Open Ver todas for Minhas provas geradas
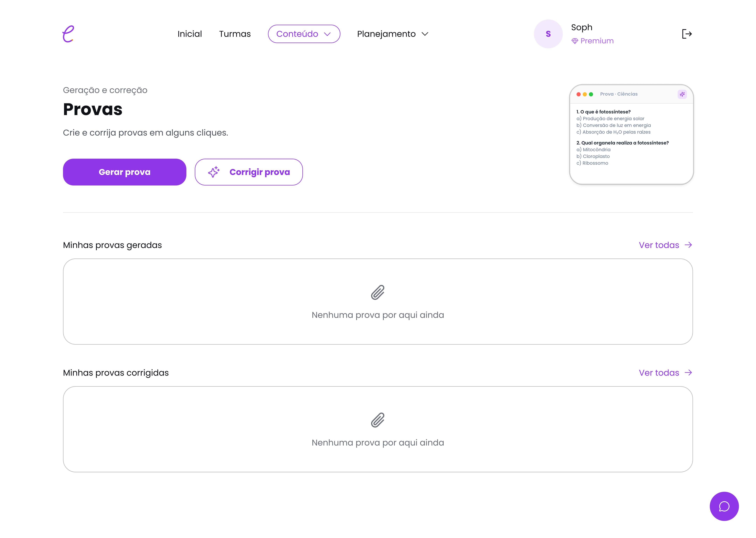756x538 pixels. 659,245
